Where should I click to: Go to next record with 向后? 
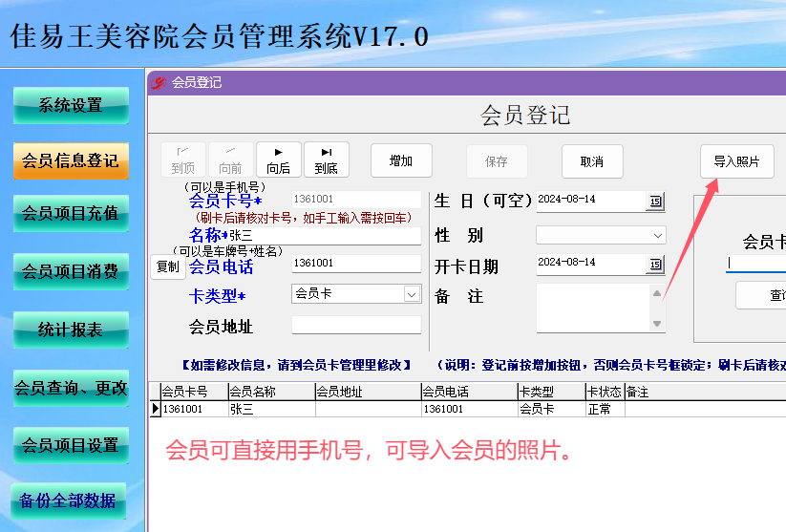point(278,160)
